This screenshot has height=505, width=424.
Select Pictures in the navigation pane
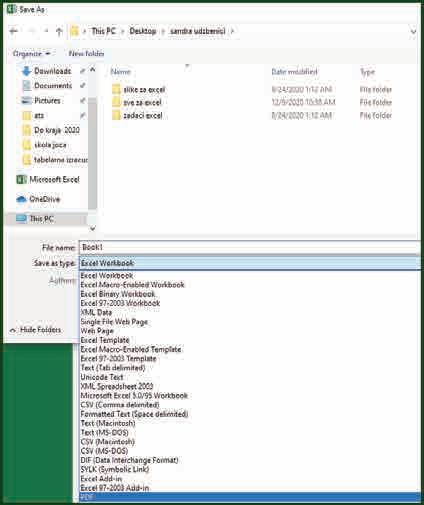[47, 100]
